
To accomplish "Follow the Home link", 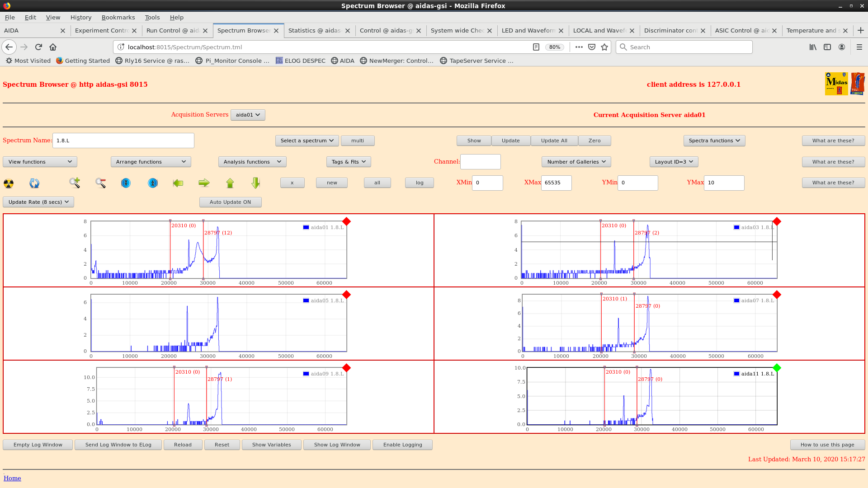I will coord(12,478).
